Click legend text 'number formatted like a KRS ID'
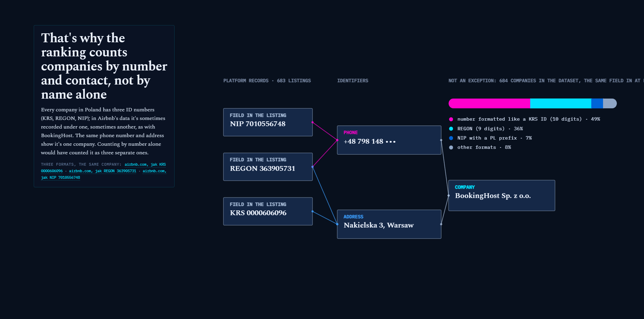Screen dimensions: 644x319 [x=529, y=119]
